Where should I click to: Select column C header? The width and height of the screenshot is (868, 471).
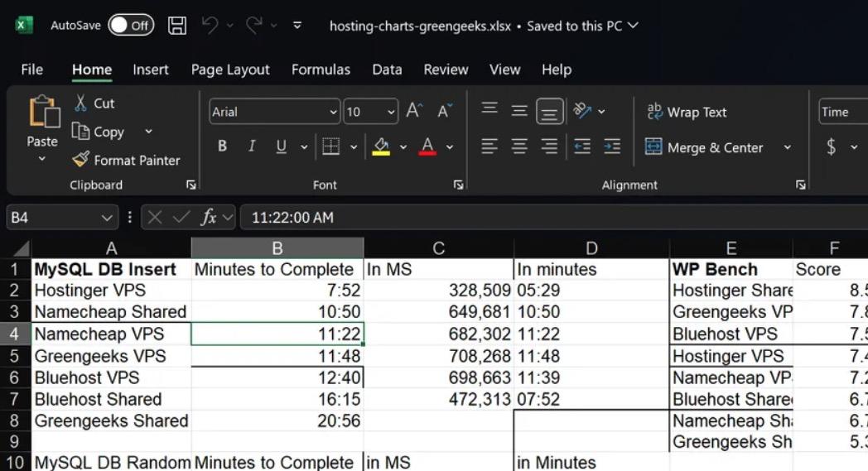[x=439, y=248]
